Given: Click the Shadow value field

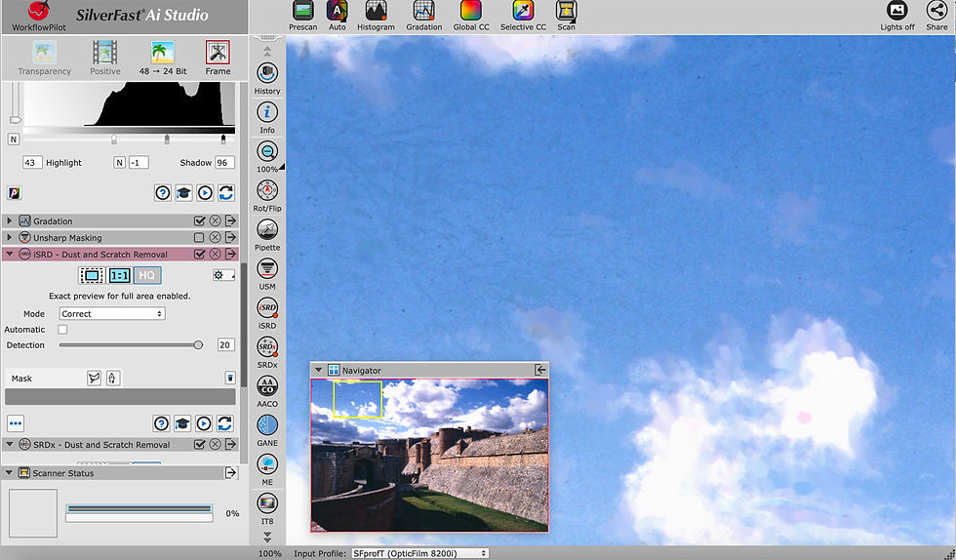Looking at the screenshot, I should coord(224,162).
